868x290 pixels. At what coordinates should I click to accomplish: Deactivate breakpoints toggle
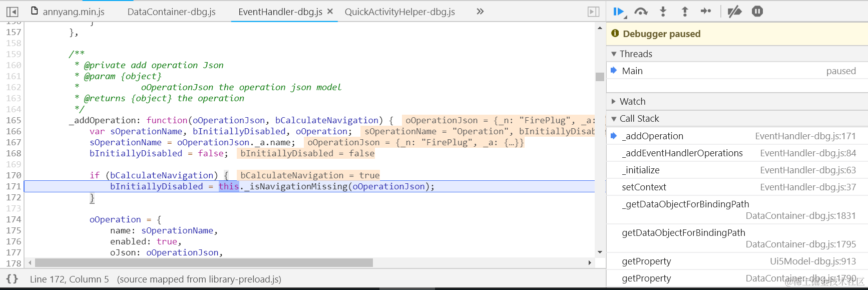pyautogui.click(x=734, y=12)
